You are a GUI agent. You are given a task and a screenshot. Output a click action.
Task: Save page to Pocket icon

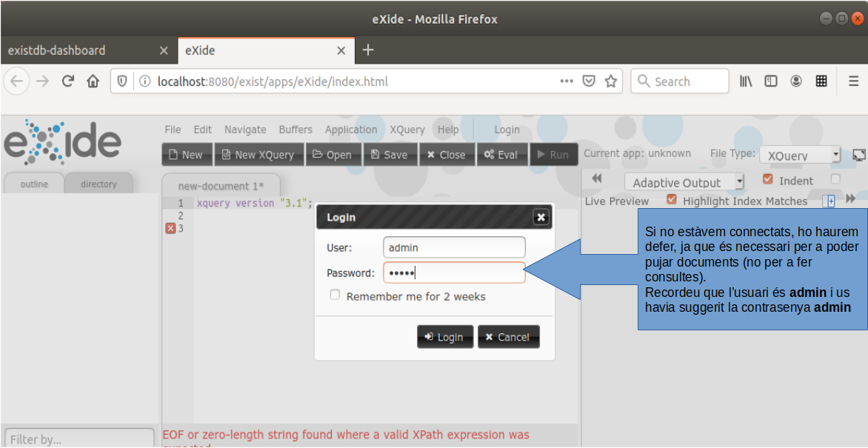click(589, 81)
